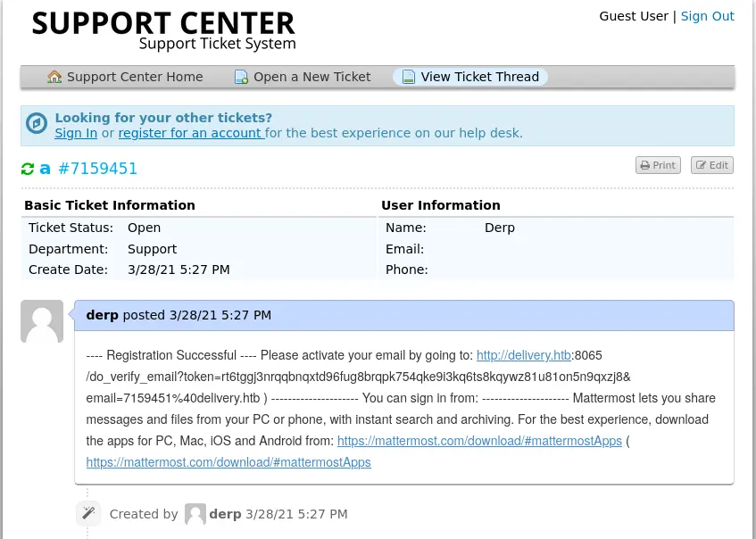Click the compass icon in the notice banner
The height and width of the screenshot is (539, 756).
coord(37,124)
